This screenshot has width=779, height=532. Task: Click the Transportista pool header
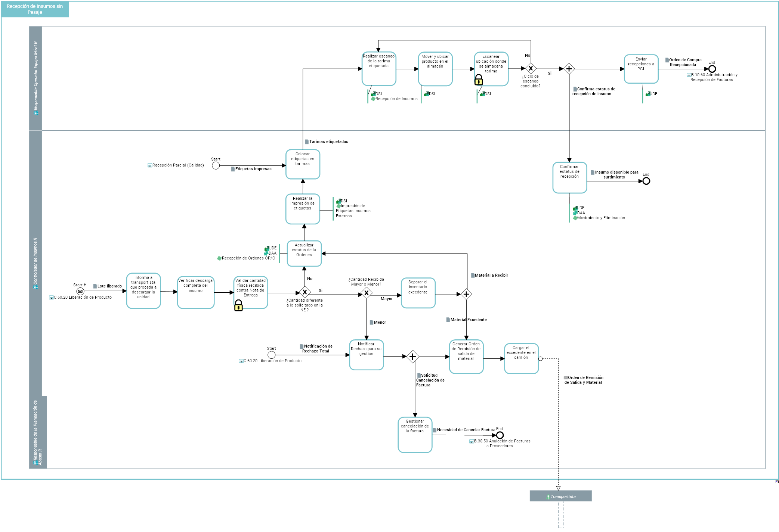[561, 496]
